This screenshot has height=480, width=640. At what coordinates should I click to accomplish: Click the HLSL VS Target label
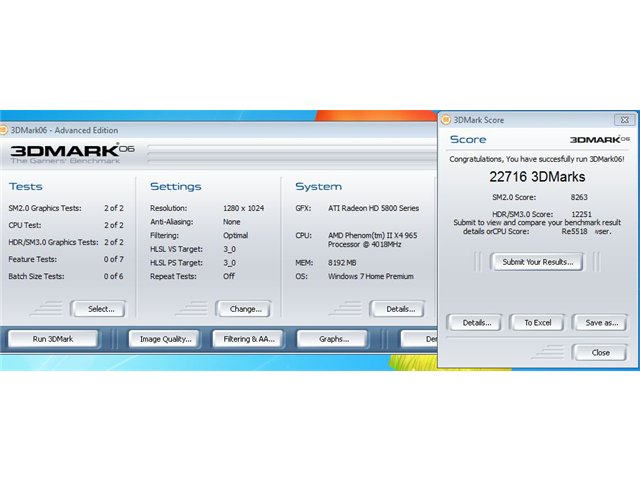tap(176, 249)
